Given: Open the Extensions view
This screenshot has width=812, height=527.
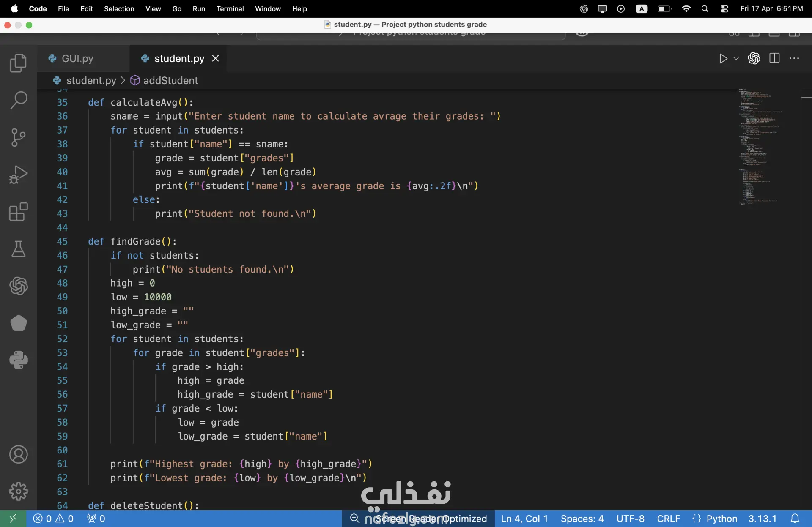Looking at the screenshot, I should click(18, 212).
